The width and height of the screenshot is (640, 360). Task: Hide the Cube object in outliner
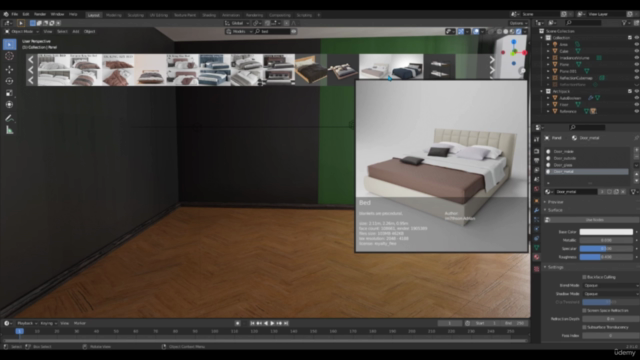tap(636, 51)
